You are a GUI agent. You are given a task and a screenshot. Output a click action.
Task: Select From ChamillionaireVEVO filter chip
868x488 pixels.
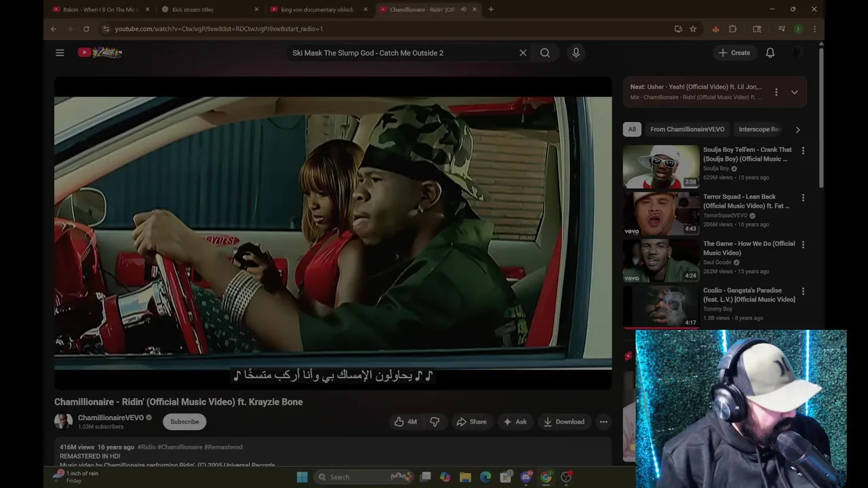687,129
